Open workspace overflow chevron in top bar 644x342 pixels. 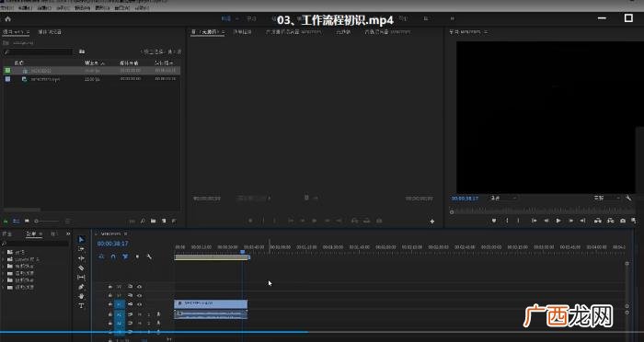point(453,18)
